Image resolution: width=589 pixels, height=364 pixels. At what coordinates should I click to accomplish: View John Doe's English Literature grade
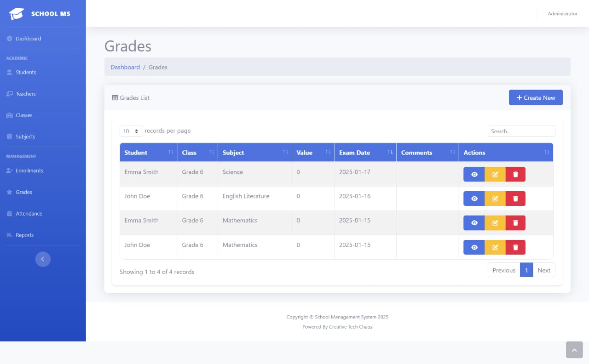coord(474,199)
